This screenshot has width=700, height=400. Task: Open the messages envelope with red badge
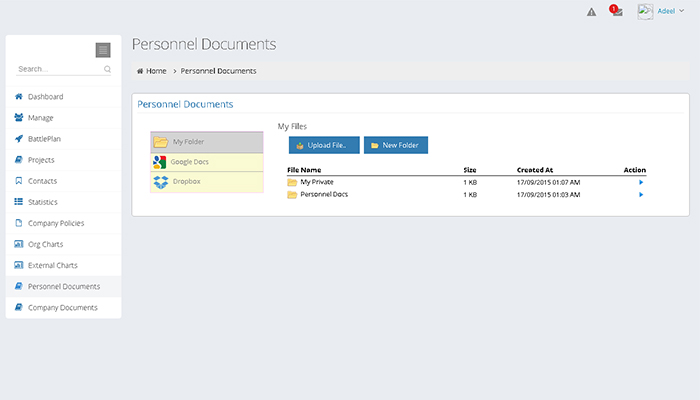617,11
